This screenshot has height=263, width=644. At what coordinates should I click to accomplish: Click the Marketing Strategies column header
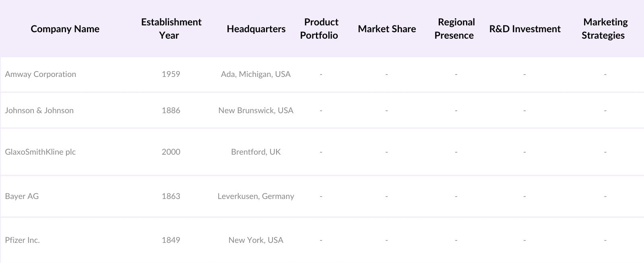coord(605,29)
